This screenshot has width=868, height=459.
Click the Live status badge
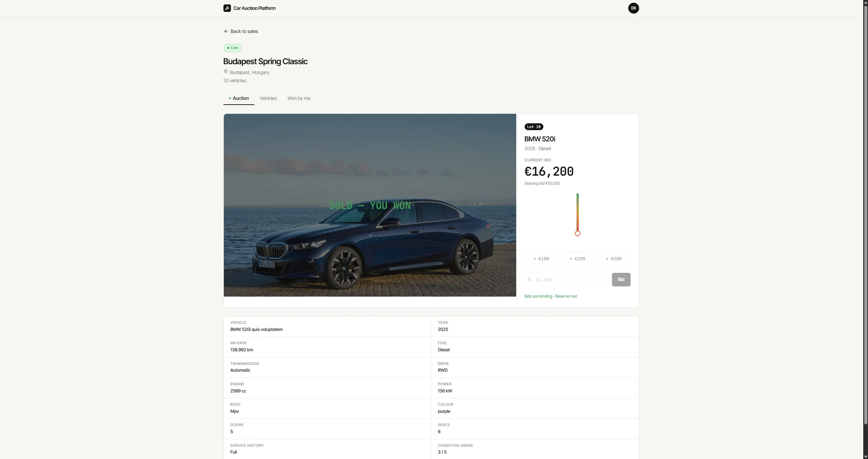tap(233, 48)
